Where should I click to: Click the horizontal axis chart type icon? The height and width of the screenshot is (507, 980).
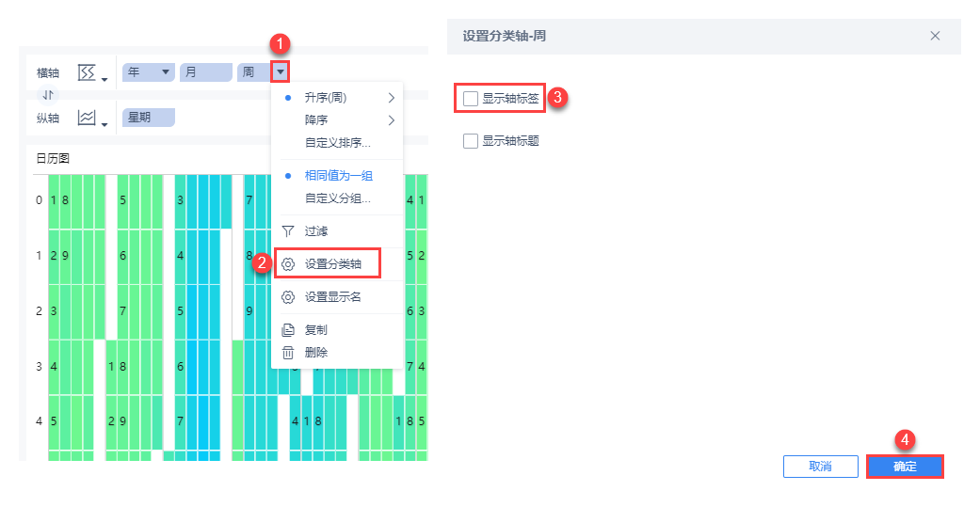click(x=87, y=71)
